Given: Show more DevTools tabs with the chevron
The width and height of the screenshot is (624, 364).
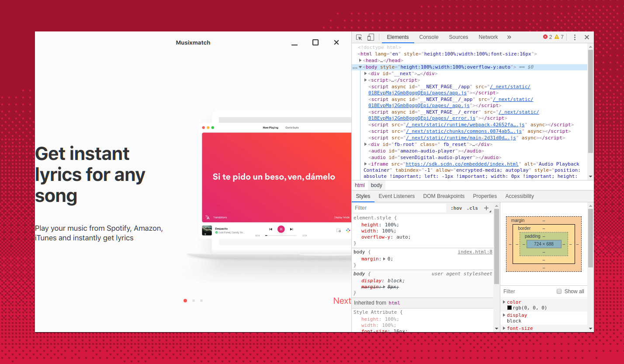Looking at the screenshot, I should (509, 37).
